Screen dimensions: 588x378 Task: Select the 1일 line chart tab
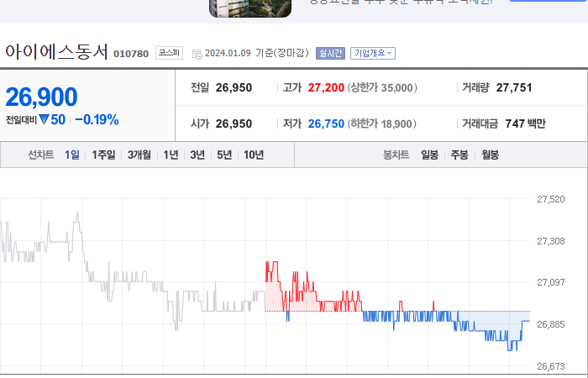point(72,155)
